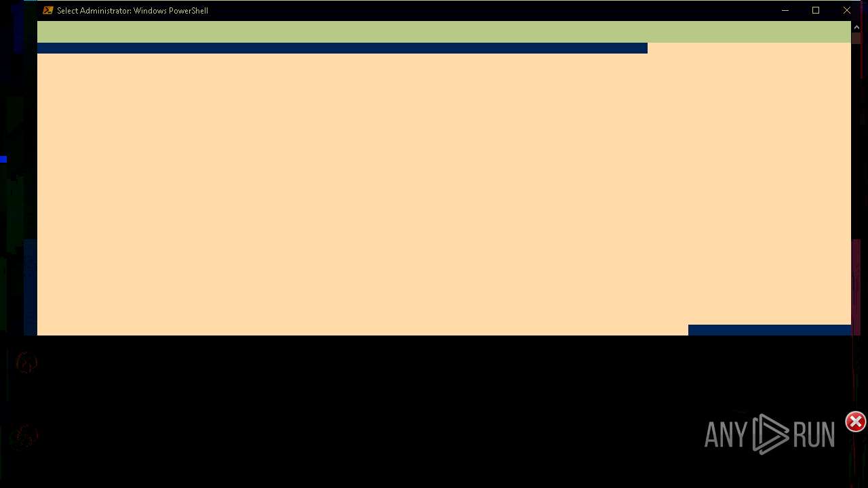Minimize the PowerShell window

785,10
